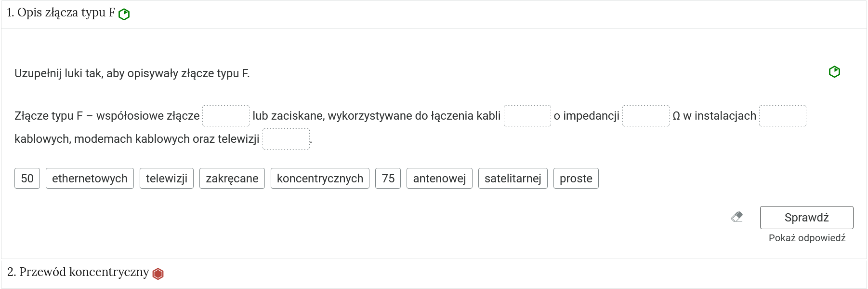Click the first blank after współosiowe złącze
The height and width of the screenshot is (289, 868).
226,115
